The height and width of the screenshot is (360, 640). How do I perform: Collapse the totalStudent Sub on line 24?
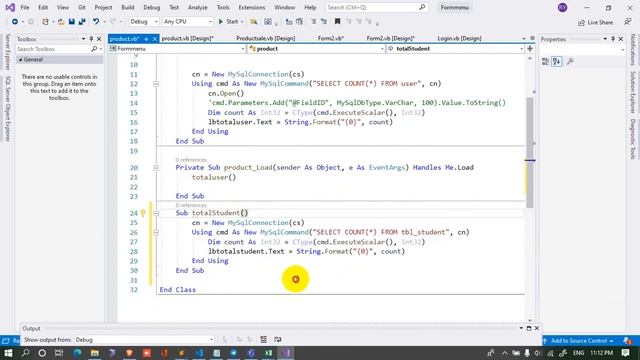click(156, 213)
